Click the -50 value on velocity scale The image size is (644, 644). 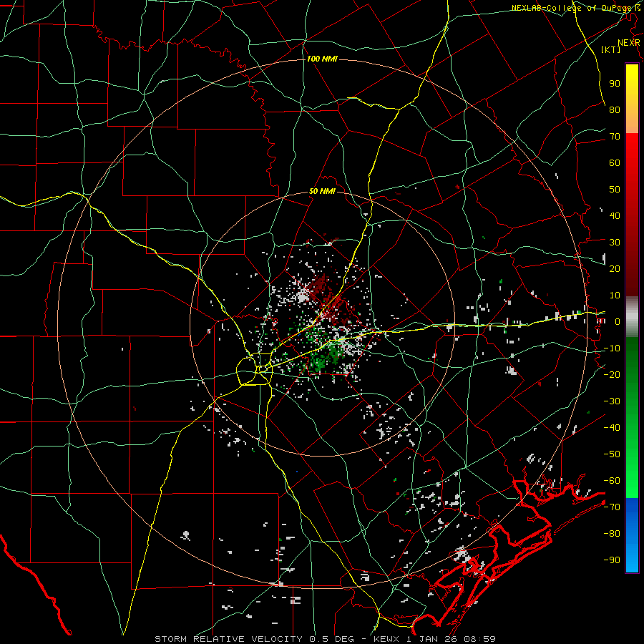pos(612,454)
